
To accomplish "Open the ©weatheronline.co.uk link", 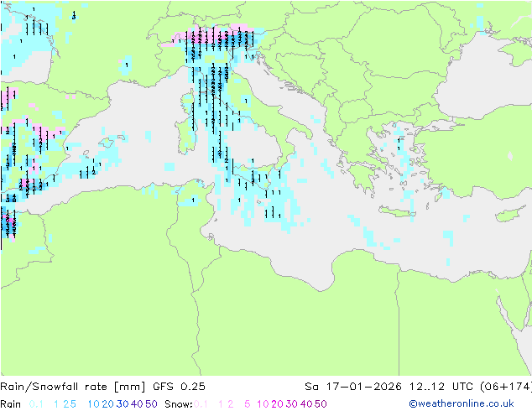I will click(x=462, y=403).
